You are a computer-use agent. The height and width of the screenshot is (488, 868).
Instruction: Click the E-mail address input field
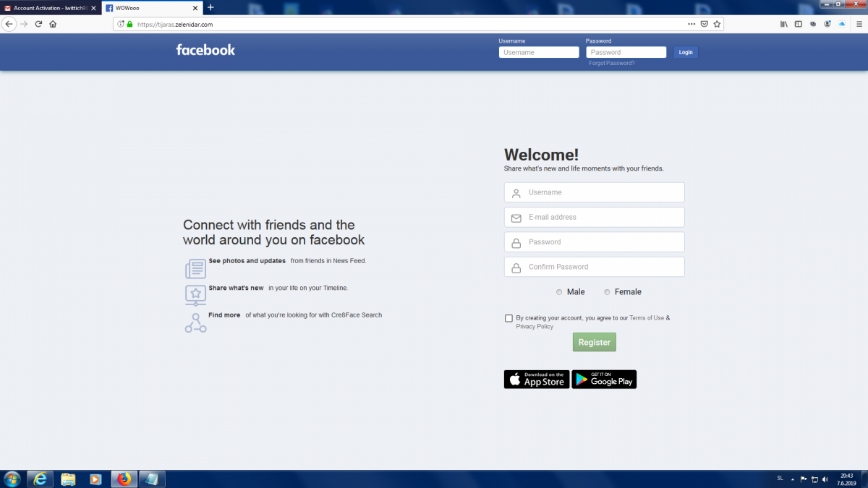(594, 217)
